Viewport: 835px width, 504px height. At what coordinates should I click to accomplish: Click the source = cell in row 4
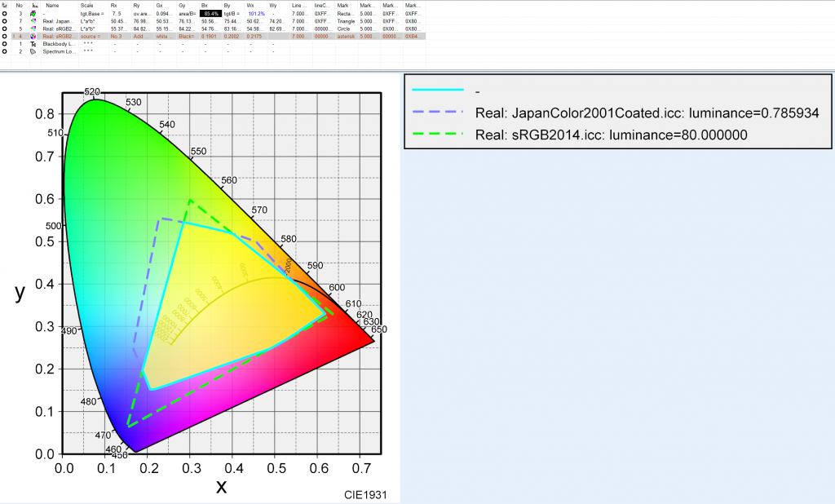90,36
